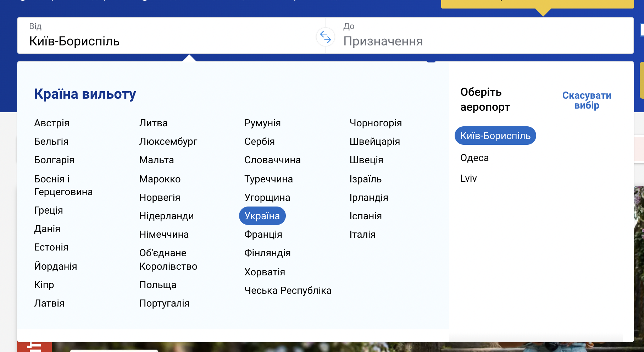Click the Від departure field Київ-Бориспіль
This screenshot has height=352, width=644.
[172, 35]
